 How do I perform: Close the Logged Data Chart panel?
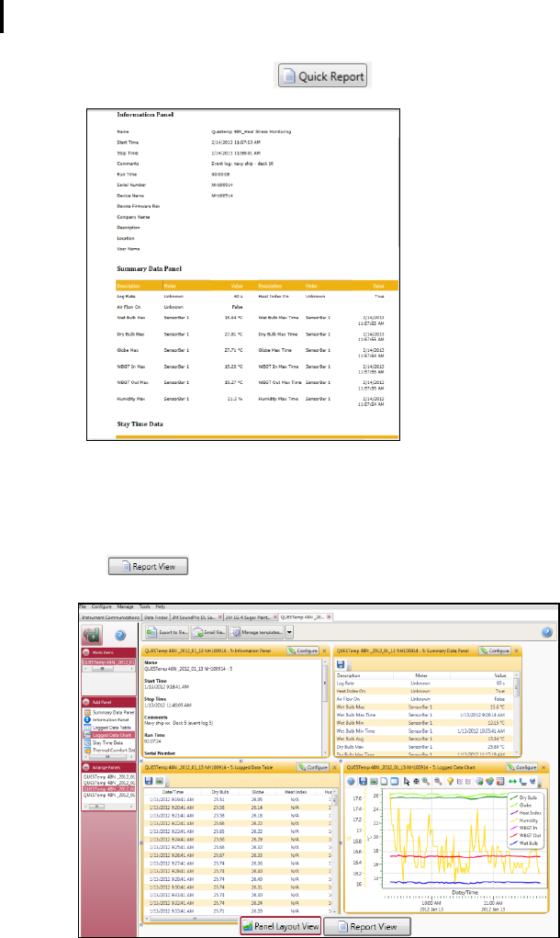pyautogui.click(x=543, y=767)
